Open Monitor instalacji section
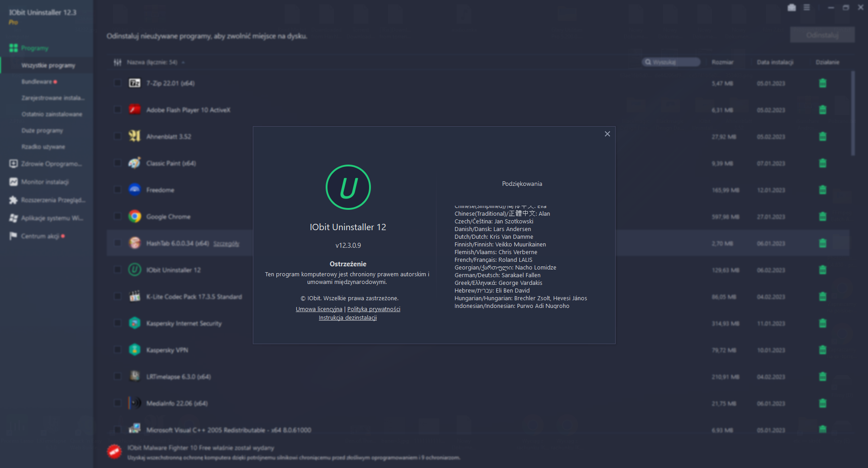Screen dimensions: 868x468 point(39,182)
